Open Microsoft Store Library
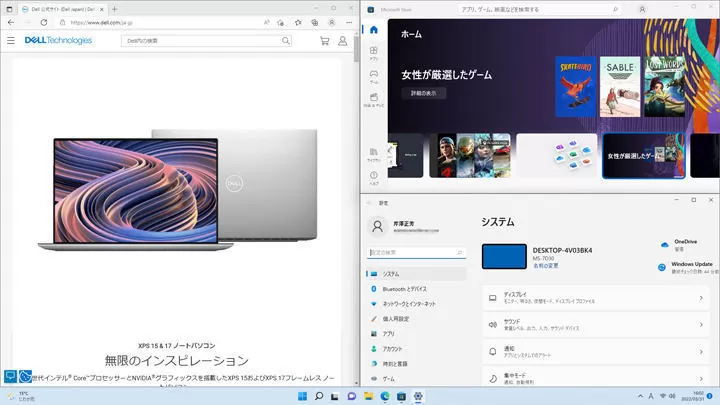 coord(374,154)
